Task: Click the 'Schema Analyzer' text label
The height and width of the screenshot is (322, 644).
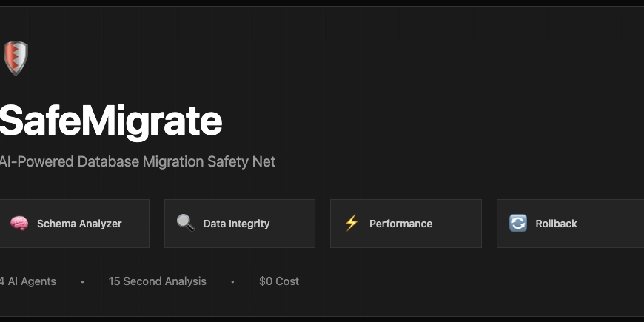Action: pos(79,224)
